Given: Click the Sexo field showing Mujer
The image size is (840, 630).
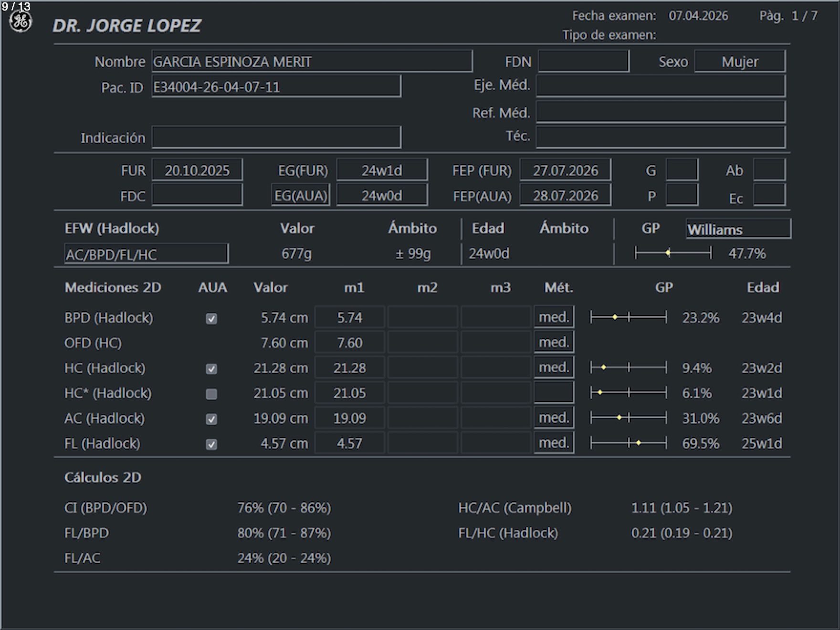Looking at the screenshot, I should tap(739, 62).
